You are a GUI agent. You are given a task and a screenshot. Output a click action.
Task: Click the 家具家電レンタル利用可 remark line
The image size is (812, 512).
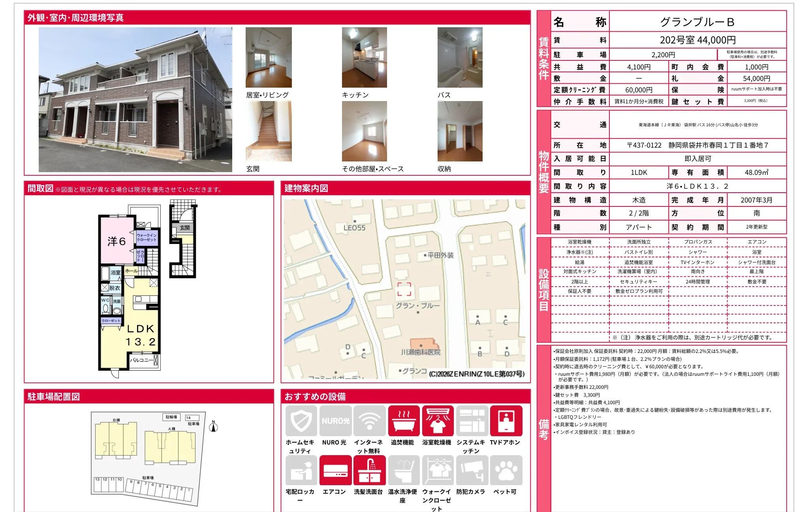click(580, 425)
